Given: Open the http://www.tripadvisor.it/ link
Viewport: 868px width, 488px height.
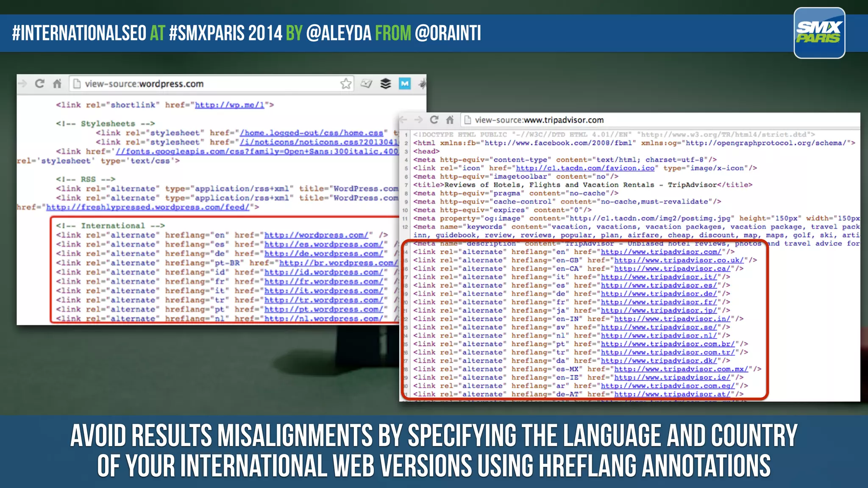Looking at the screenshot, I should (659, 277).
